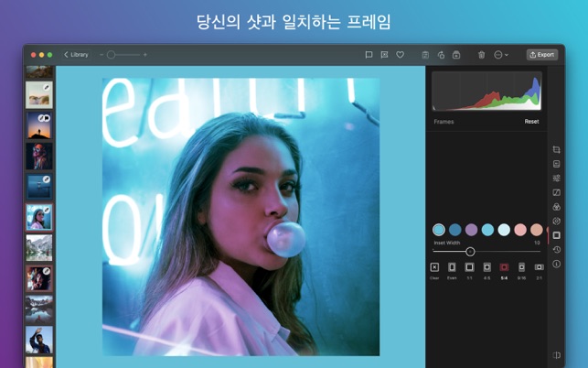Viewport: 588px width, 368px height.
Task: Click the main bubblegum photo preview
Action: (241, 217)
